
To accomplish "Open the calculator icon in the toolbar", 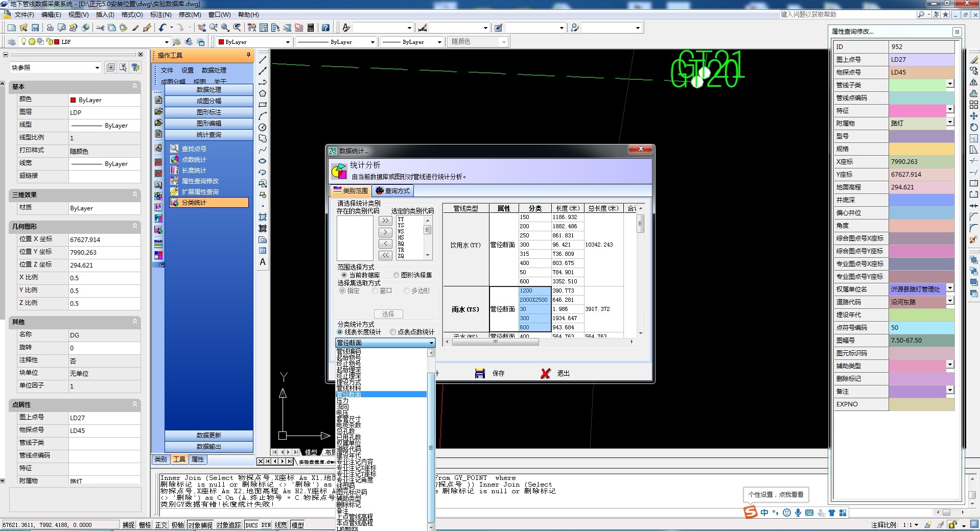I will pyautogui.click(x=311, y=28).
